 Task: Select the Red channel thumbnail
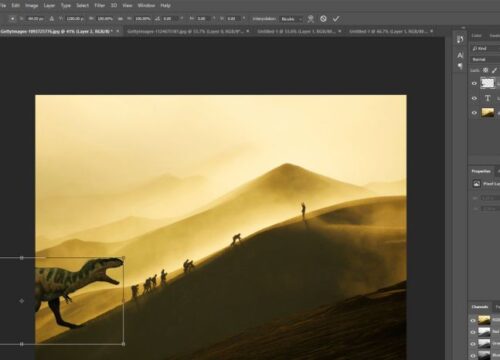coord(484,332)
